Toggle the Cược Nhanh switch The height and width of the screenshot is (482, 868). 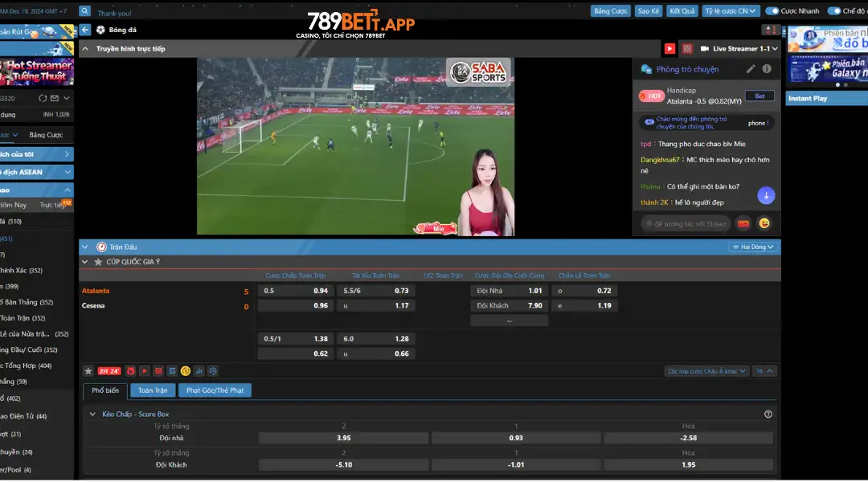(772, 11)
